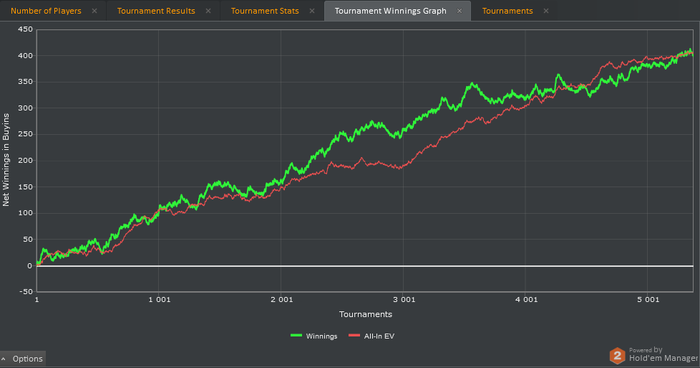The height and width of the screenshot is (368, 700).
Task: Click the Net Winnings in Buyins axis title
Action: coord(6,159)
